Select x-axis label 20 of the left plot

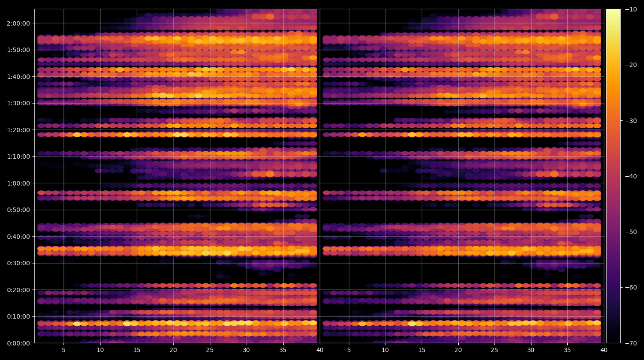(173, 350)
